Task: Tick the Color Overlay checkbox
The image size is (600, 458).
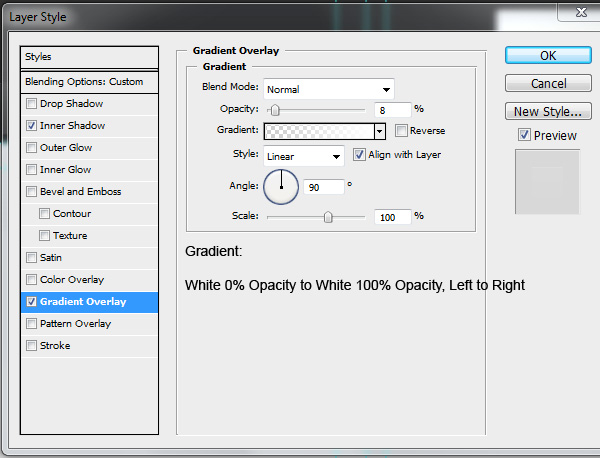Action: (31, 280)
